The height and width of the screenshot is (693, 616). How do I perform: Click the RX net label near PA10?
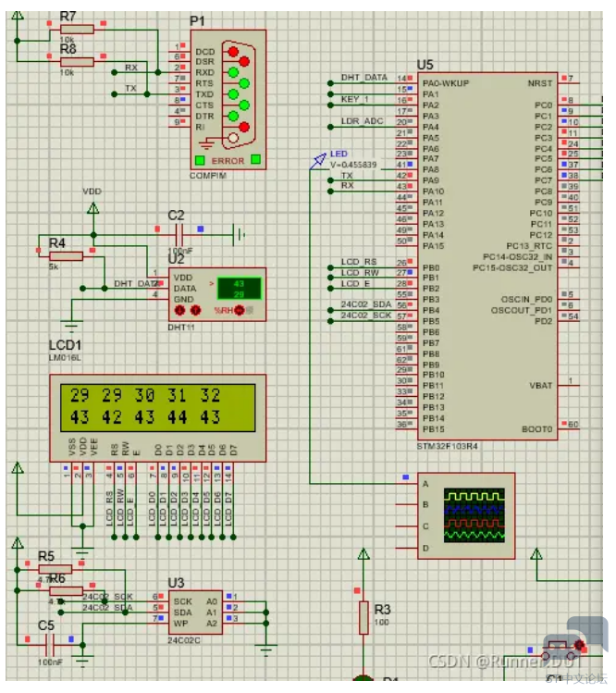pyautogui.click(x=348, y=186)
